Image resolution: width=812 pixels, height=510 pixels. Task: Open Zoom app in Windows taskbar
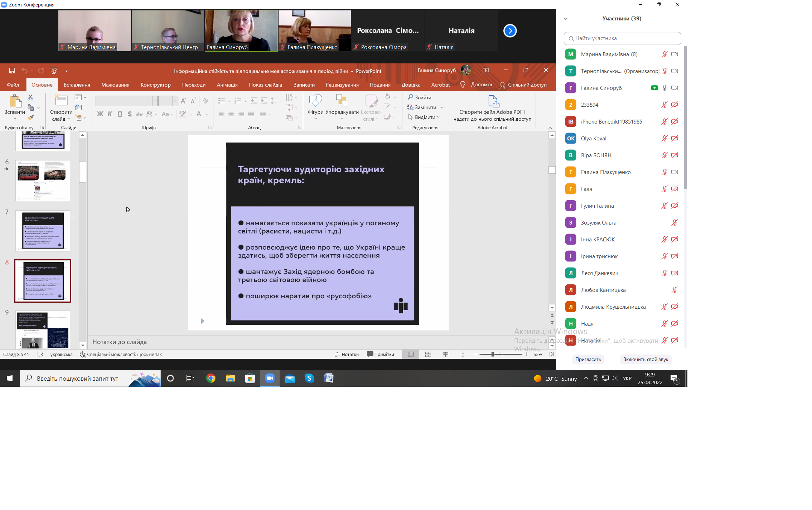(270, 378)
